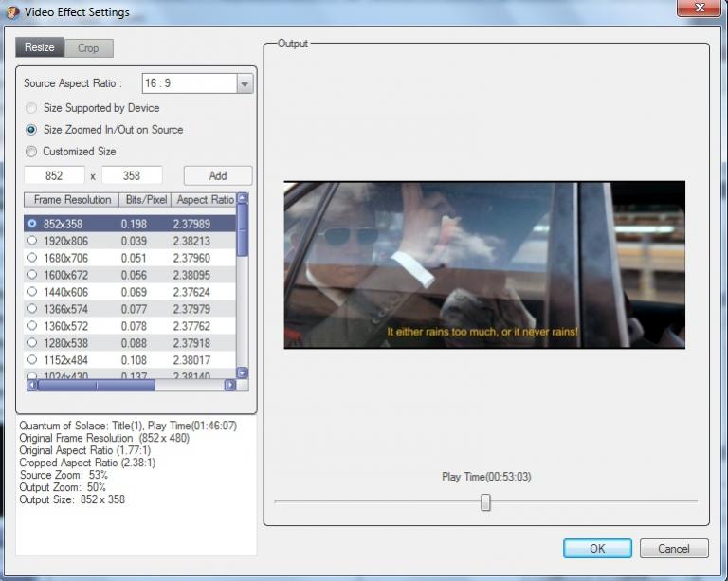Click the app icon in the title bar
The width and height of the screenshot is (728, 581).
click(x=12, y=12)
